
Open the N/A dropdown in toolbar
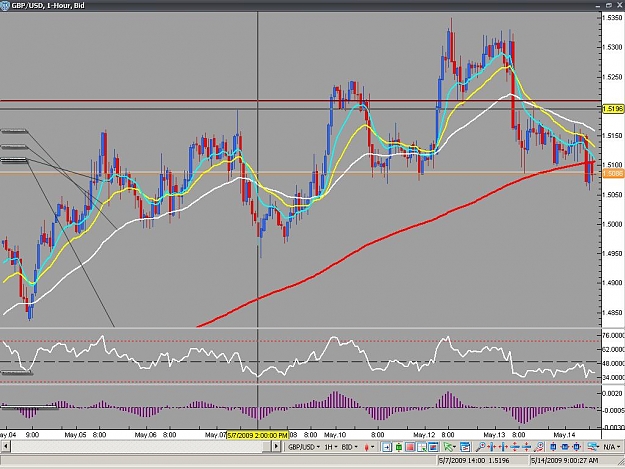tap(611, 447)
